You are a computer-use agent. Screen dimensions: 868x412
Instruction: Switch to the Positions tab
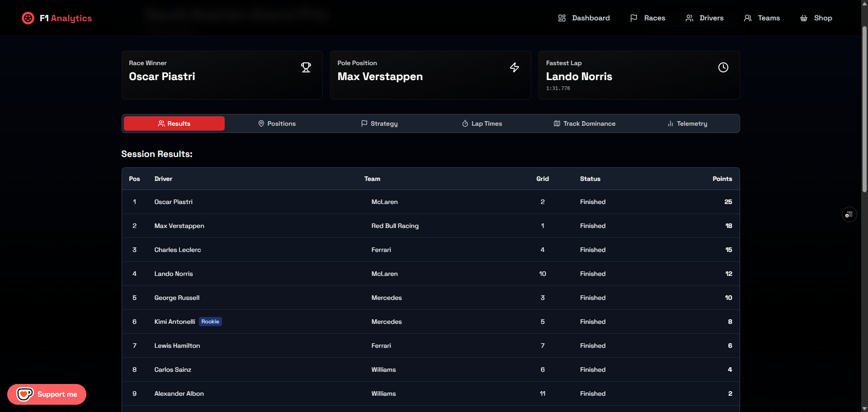(277, 123)
